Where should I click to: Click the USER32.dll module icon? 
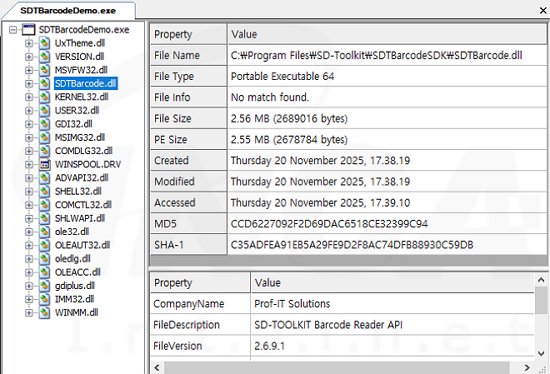click(x=44, y=111)
